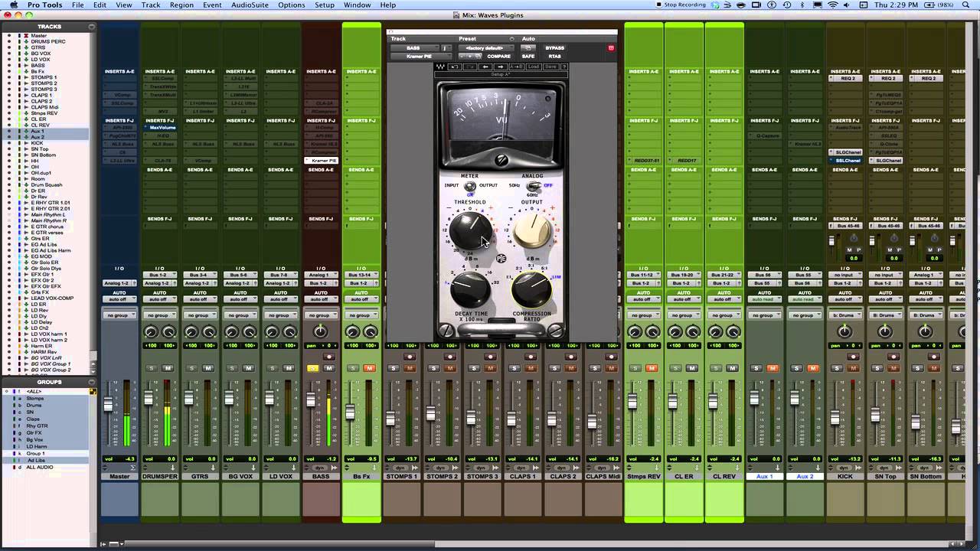Screen dimensions: 980x551
Task: Click the Waves undo arrow button
Action: pyautogui.click(x=454, y=67)
